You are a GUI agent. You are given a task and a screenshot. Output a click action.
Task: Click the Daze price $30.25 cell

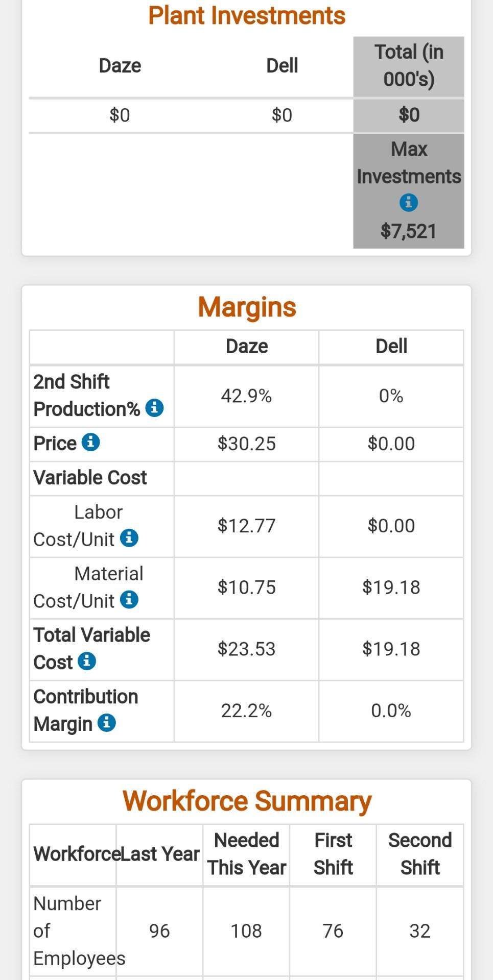click(246, 444)
